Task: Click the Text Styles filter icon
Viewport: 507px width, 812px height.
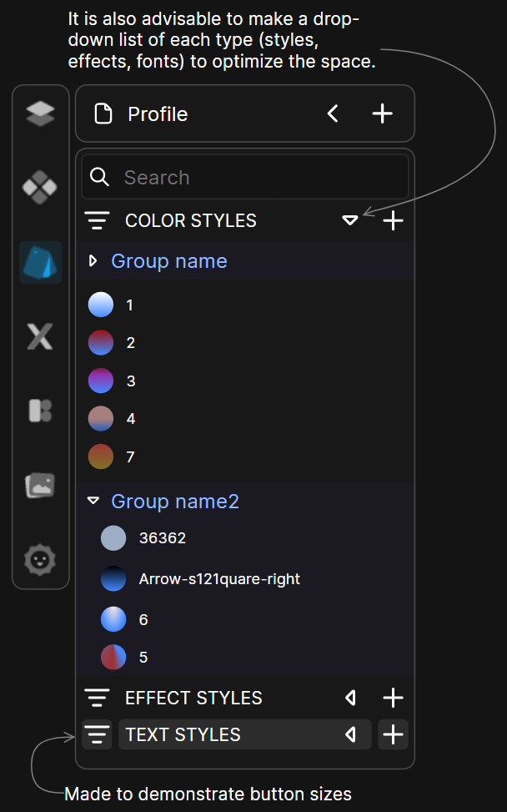Action: 98,735
